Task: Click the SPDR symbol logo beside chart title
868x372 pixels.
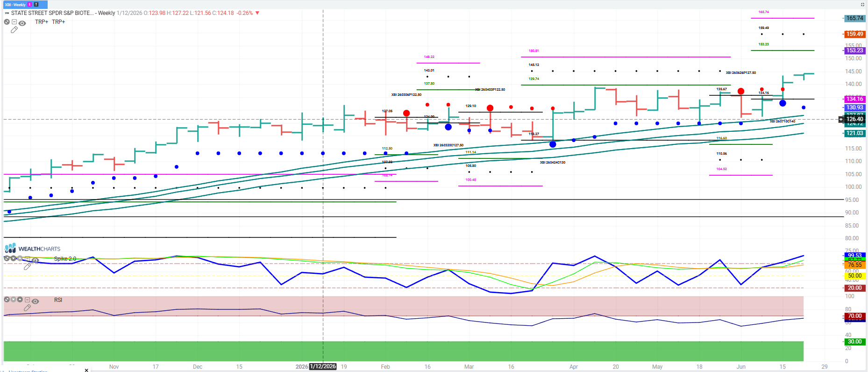Action: coord(7,13)
